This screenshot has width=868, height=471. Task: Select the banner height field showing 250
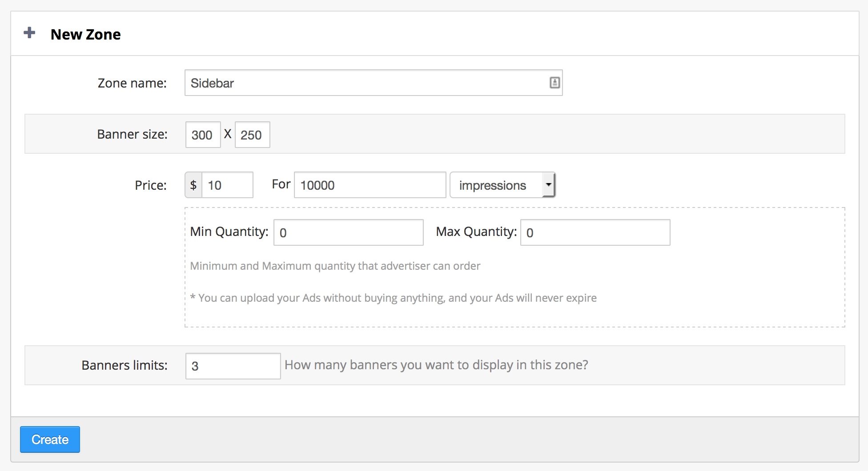(x=253, y=135)
